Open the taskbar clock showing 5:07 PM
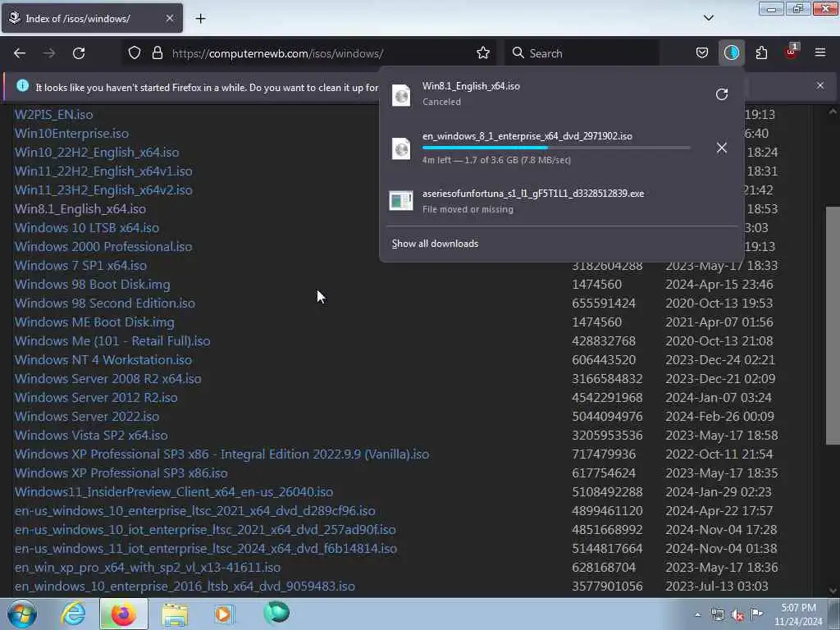This screenshot has height=630, width=840. pos(798,614)
